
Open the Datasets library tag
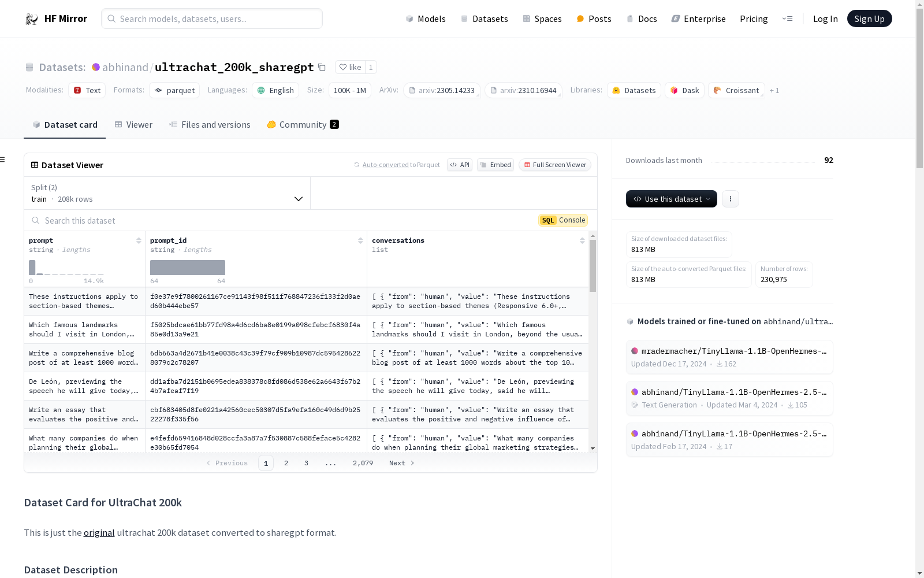[634, 90]
